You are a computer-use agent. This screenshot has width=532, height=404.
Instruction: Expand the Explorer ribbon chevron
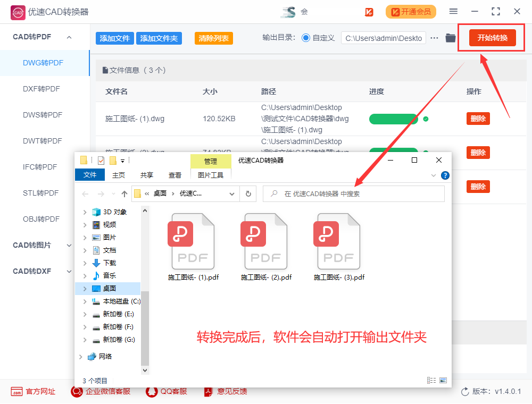tap(433, 175)
